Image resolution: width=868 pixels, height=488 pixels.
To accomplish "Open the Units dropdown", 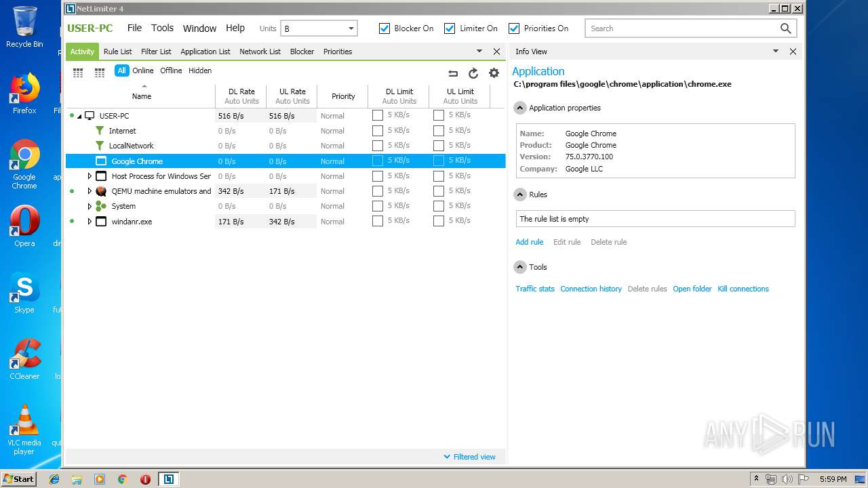I will (319, 28).
